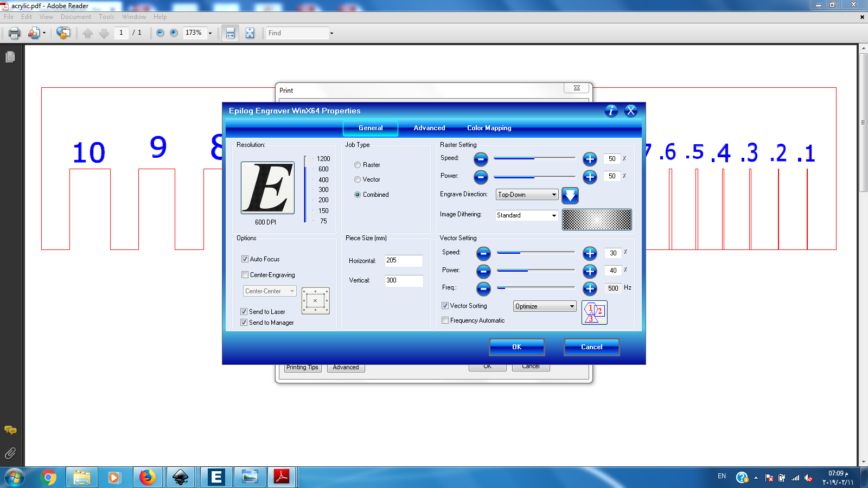868x488 pixels.
Task: Click the Adobe Reader print icon
Action: 15,33
